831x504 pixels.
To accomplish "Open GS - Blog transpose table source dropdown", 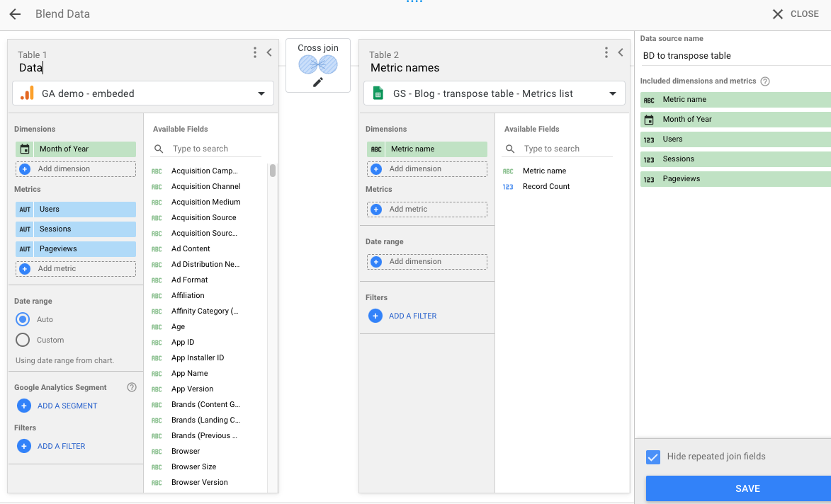I will (x=494, y=93).
